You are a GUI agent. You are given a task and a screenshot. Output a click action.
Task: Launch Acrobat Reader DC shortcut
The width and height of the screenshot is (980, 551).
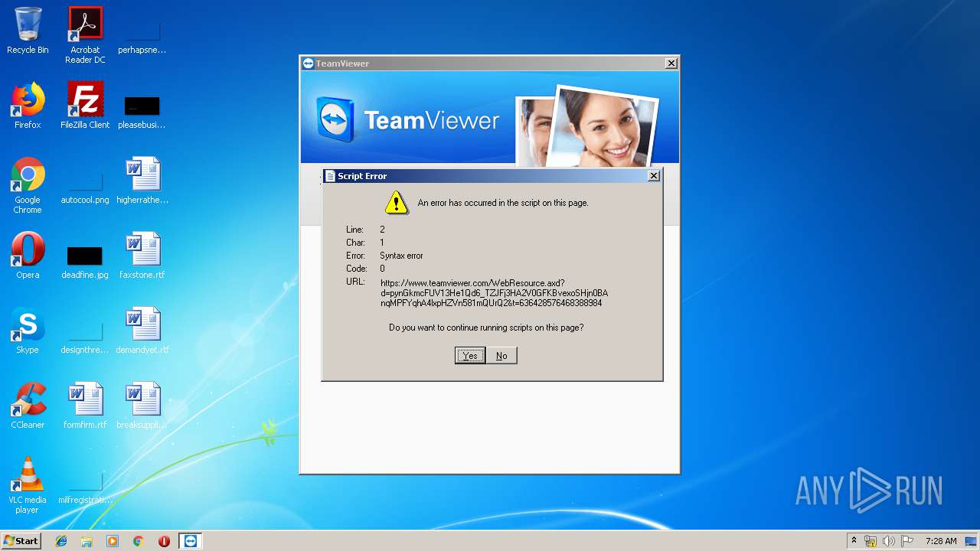pos(85,35)
